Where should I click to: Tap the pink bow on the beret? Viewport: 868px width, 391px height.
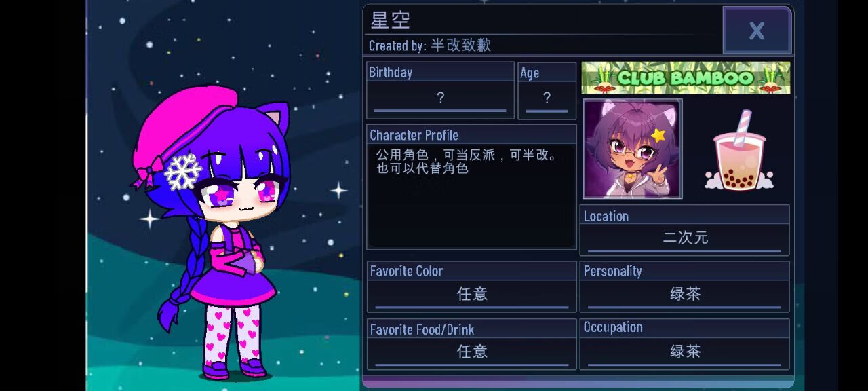pos(147,172)
